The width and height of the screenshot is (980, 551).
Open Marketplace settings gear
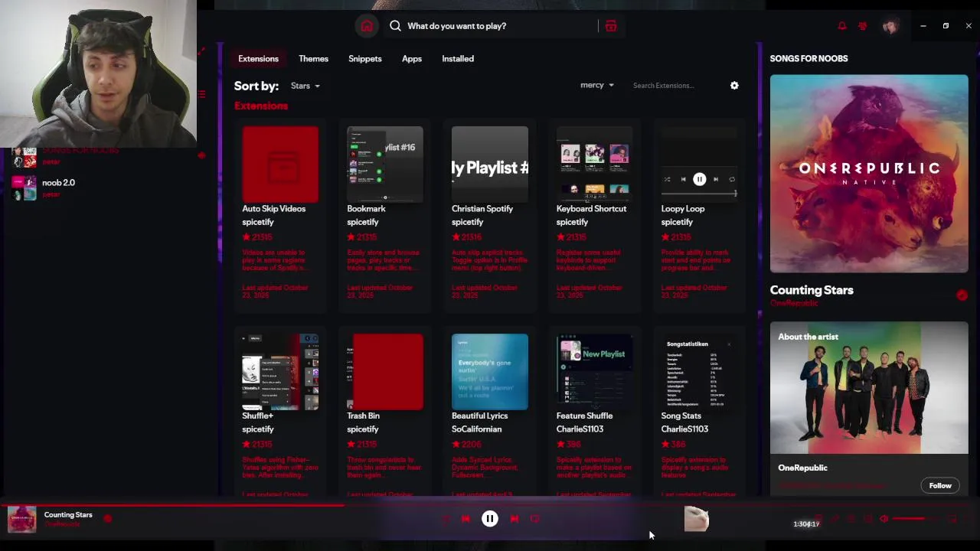tap(734, 86)
